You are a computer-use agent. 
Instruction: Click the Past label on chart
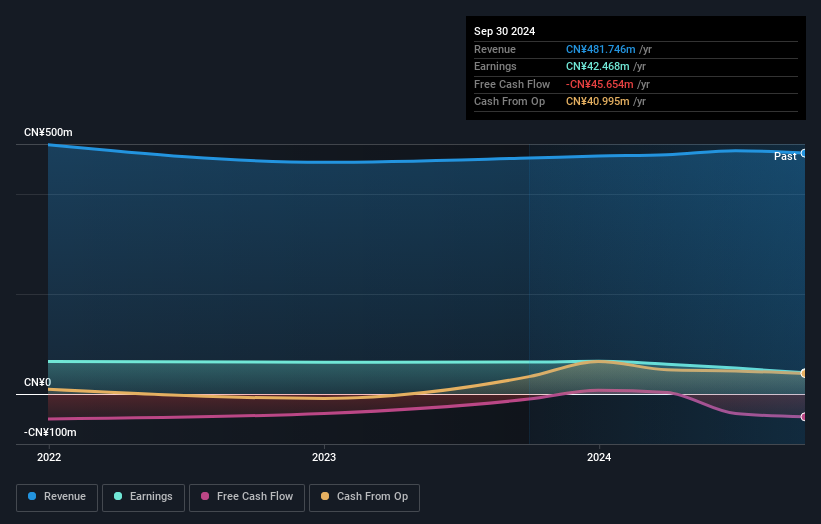tap(785, 156)
